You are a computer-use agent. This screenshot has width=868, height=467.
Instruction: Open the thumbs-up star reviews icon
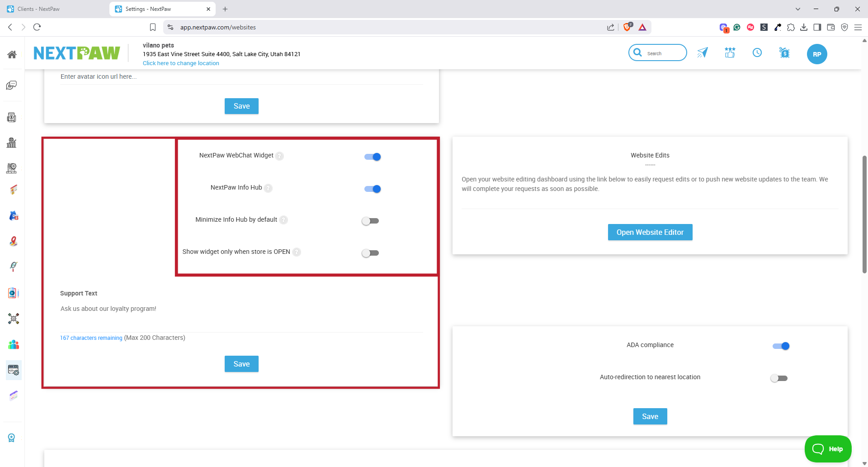(x=730, y=53)
